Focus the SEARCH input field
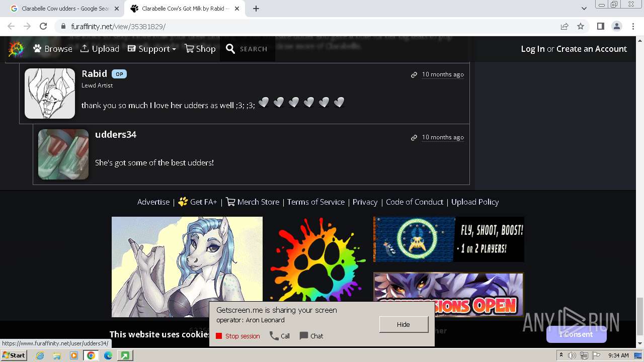Viewport: 644px width, 362px height. point(254,49)
